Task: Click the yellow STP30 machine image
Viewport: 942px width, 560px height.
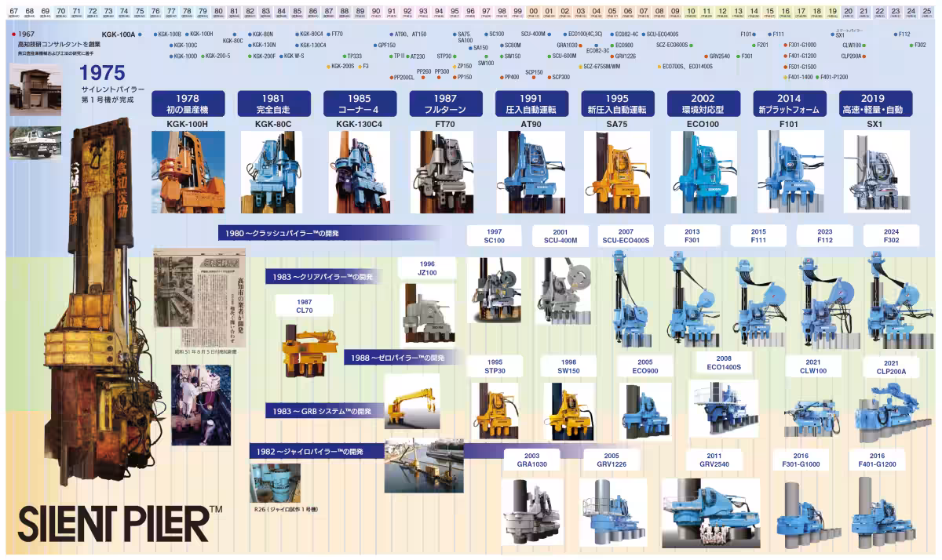Action: pyautogui.click(x=495, y=410)
